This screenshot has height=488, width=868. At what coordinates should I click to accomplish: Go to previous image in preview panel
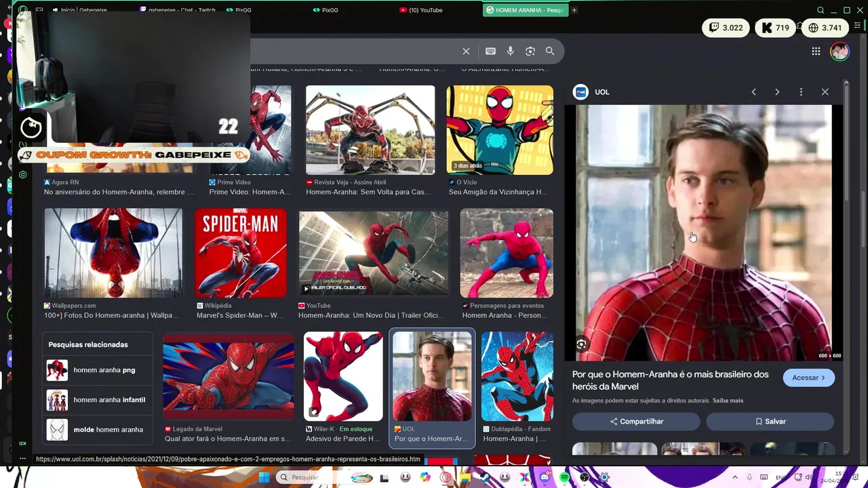click(753, 91)
